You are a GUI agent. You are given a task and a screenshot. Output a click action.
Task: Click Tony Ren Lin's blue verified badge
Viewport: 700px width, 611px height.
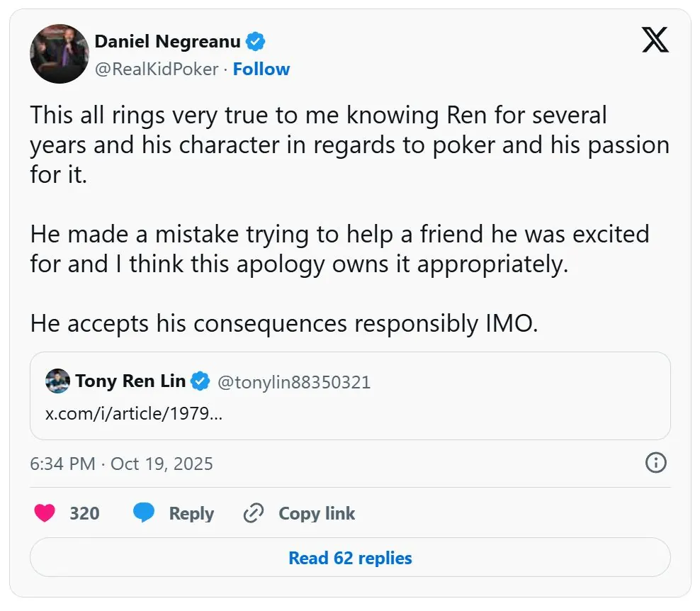pos(201,381)
